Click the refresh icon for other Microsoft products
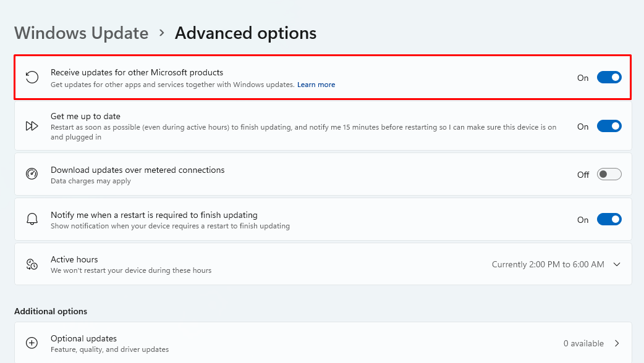The height and width of the screenshot is (363, 644). coord(32,77)
